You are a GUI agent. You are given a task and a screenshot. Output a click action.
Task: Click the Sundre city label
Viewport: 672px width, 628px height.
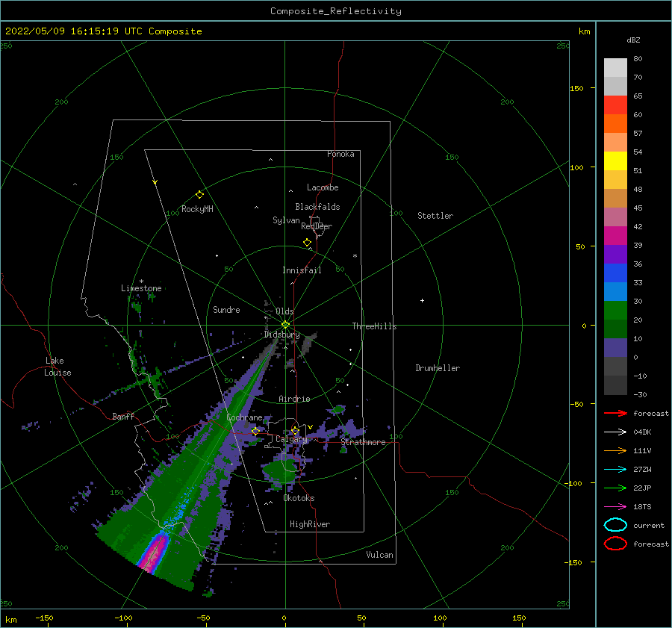coord(226,310)
